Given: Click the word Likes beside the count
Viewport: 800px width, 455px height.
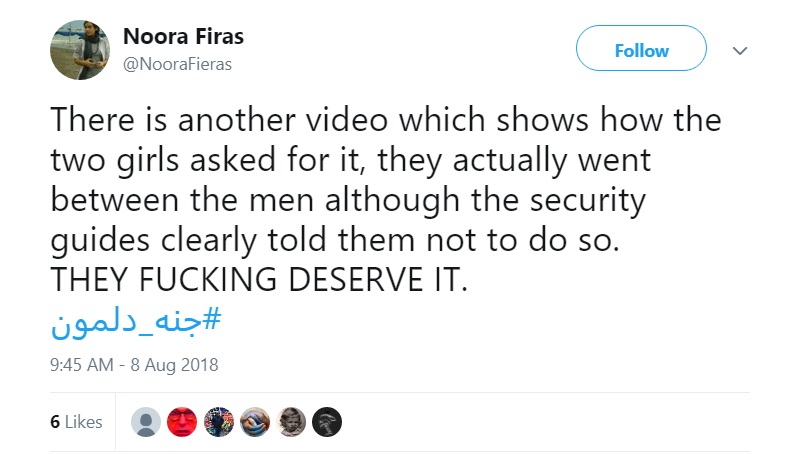Looking at the screenshot, I should pyautogui.click(x=84, y=422).
